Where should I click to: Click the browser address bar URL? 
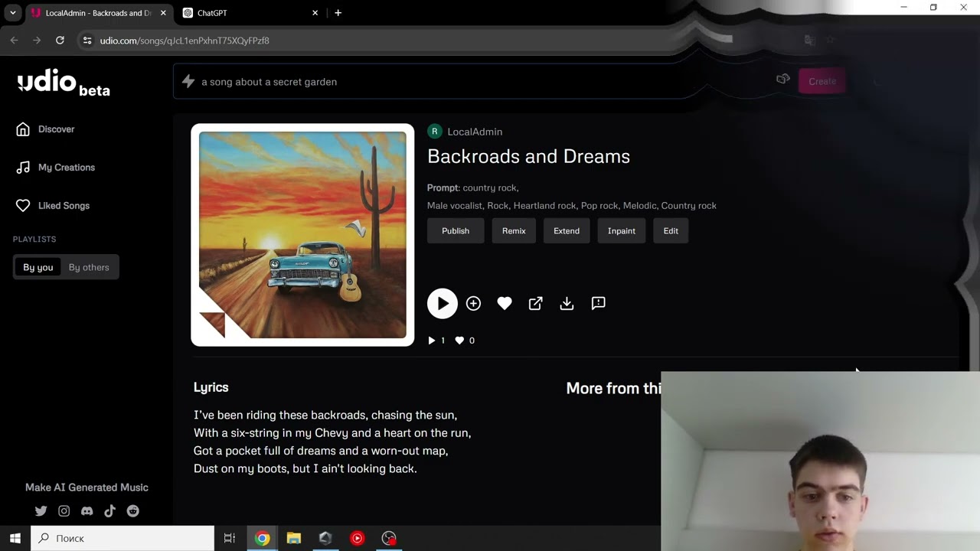(x=185, y=41)
